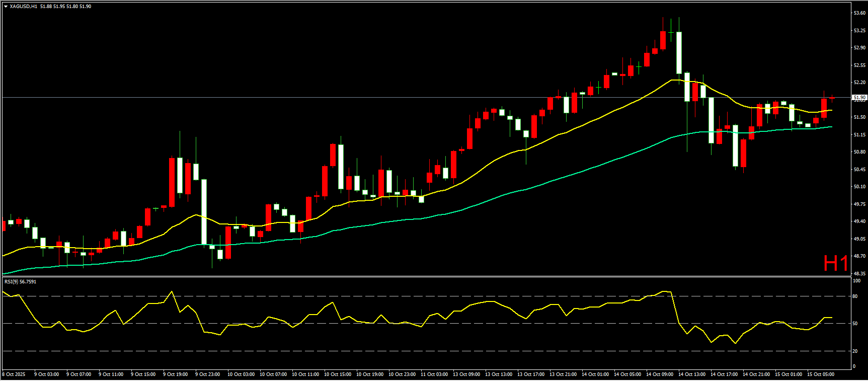The width and height of the screenshot is (868, 381).
Task: Select the 14 Oct 13:00 time marker
Action: (691, 374)
